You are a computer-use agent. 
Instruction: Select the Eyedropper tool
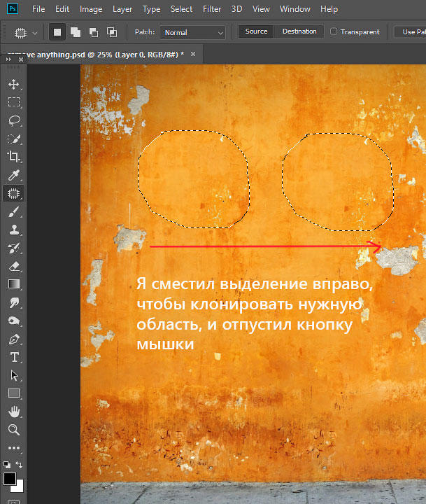click(x=13, y=175)
